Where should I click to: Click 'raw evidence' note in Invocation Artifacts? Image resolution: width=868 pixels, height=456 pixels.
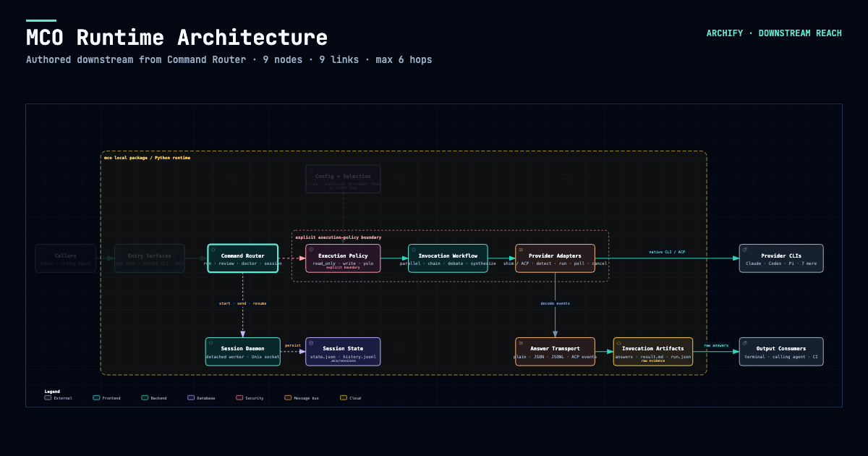coord(653,360)
